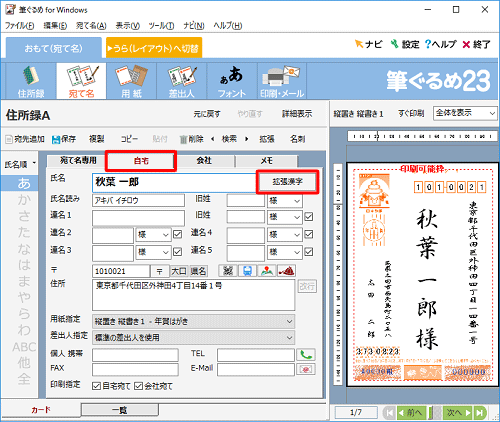Switch to the 自宅 tab
The height and width of the screenshot is (422, 500).
click(x=141, y=161)
